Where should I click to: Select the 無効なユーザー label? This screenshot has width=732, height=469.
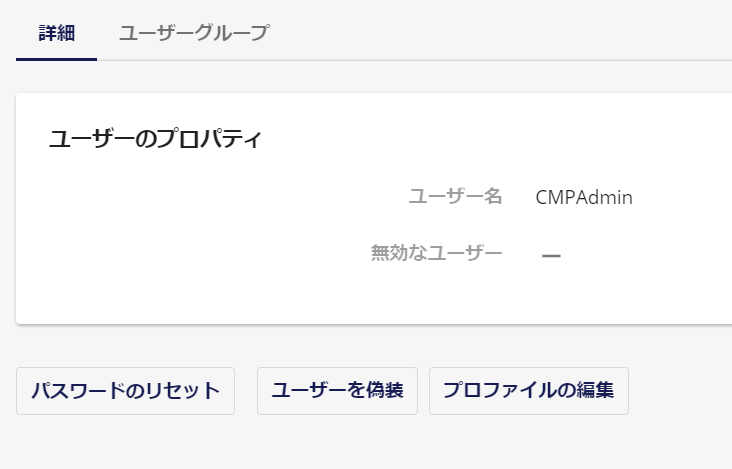[x=436, y=253]
